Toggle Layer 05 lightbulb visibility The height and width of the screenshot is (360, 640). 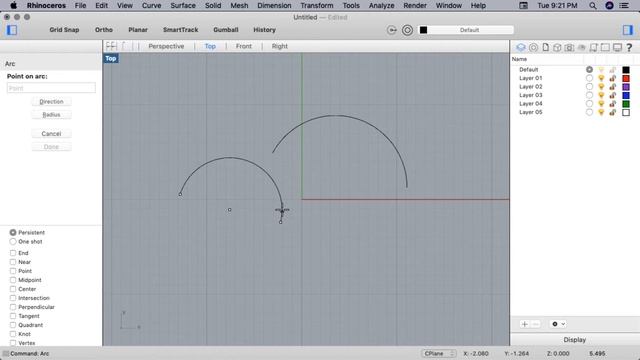pyautogui.click(x=601, y=112)
